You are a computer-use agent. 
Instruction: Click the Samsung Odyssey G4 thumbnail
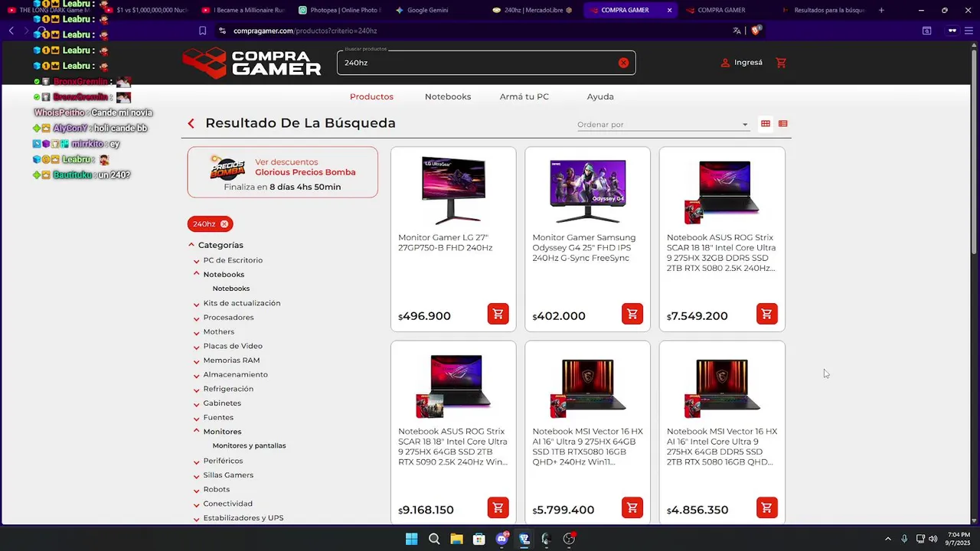coord(587,190)
